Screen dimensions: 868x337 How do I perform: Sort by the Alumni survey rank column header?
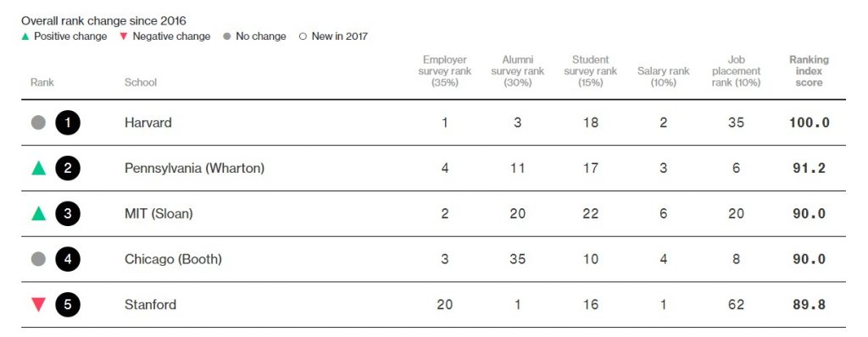[518, 71]
